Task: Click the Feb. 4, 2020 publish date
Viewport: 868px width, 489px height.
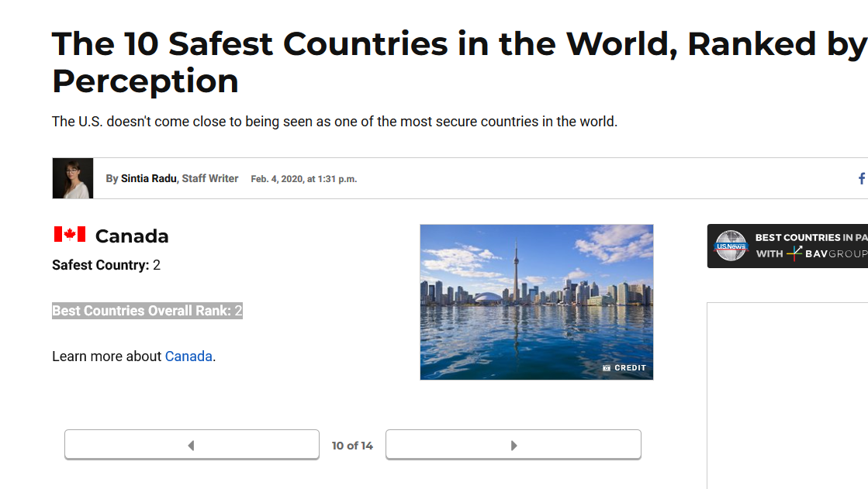Action: click(x=303, y=179)
